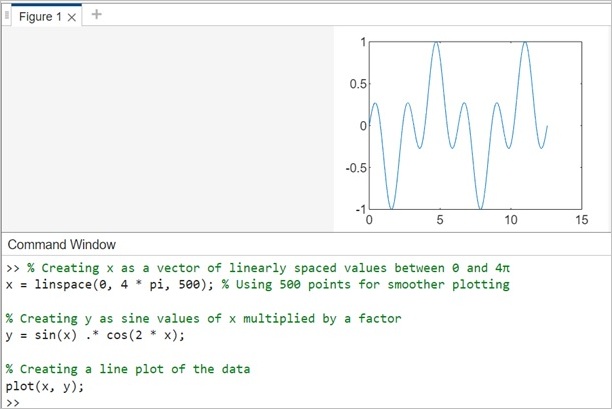
Task: Click the 'Creating a line plot' comment
Action: [x=128, y=369]
